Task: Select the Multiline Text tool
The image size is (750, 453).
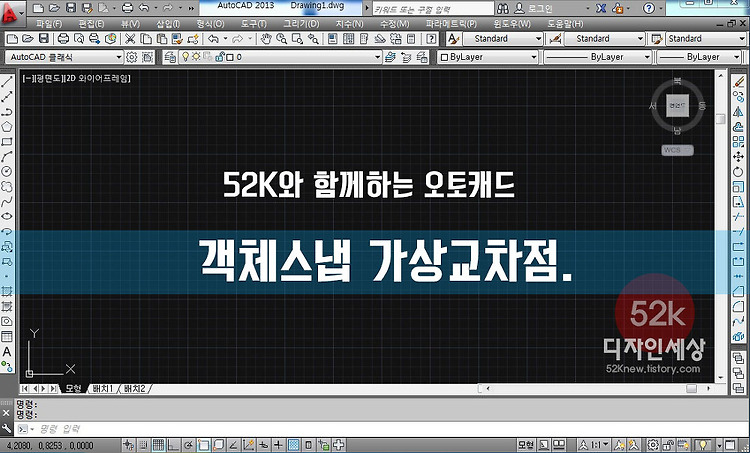Action: coord(7,352)
